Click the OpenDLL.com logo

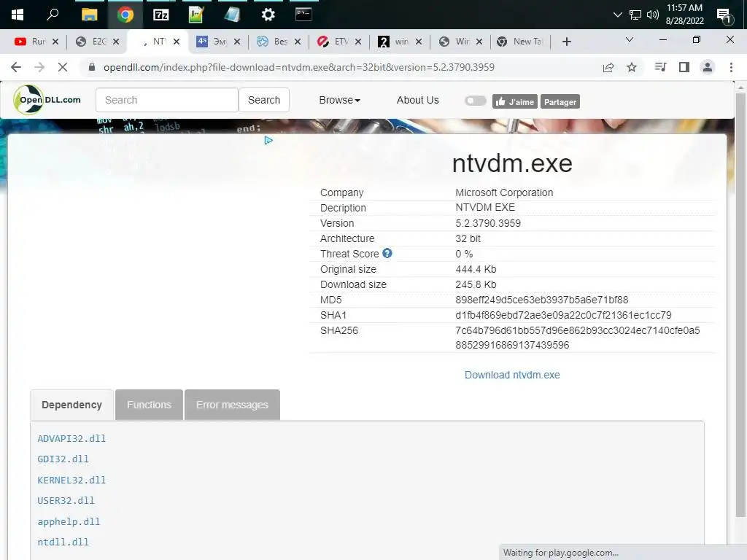47,100
